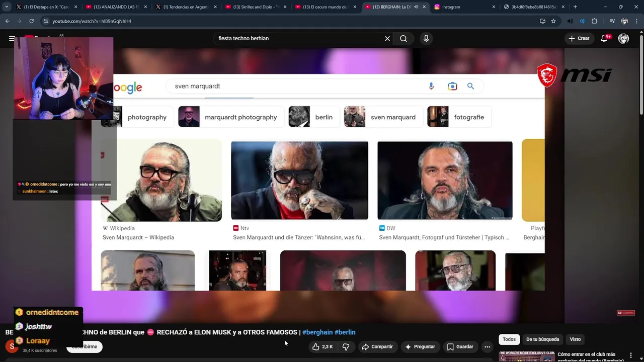Viewport: 644px width, 362px height.
Task: Switch to ANALIZANDO LAS tab
Action: [116, 7]
